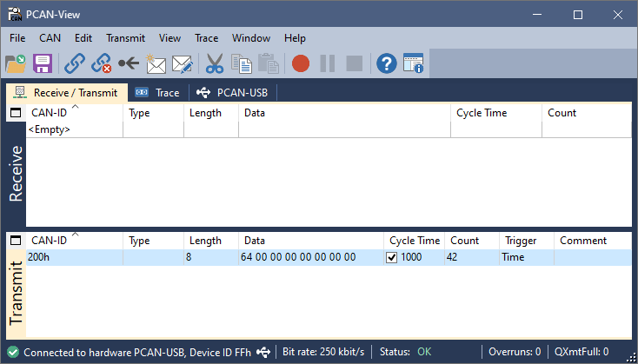This screenshot has height=364, width=638.
Task: Click the Copy toolbar icon
Action: [x=242, y=64]
